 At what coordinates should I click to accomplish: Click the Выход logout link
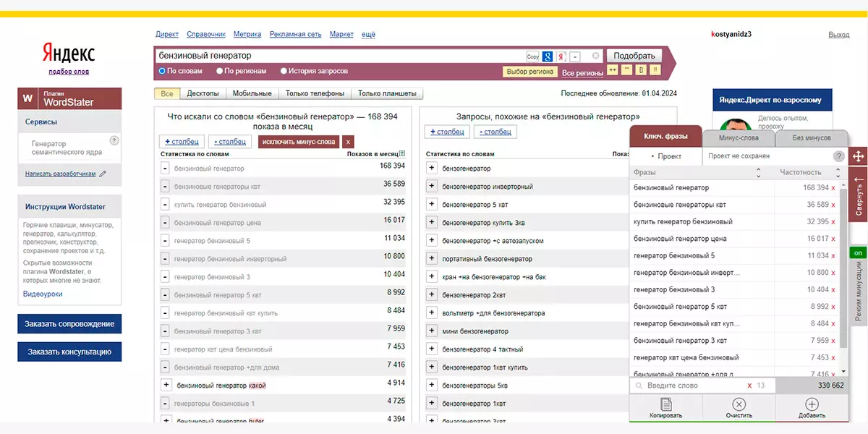(x=839, y=35)
